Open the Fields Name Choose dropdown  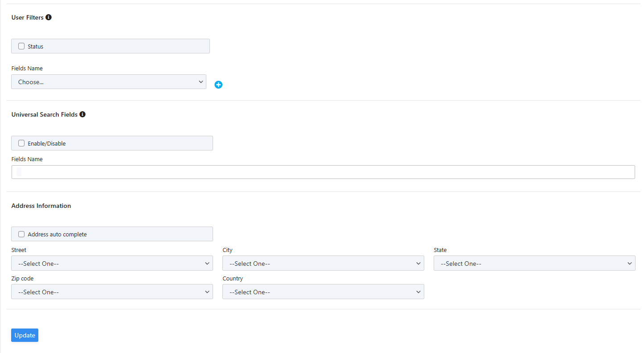click(109, 82)
